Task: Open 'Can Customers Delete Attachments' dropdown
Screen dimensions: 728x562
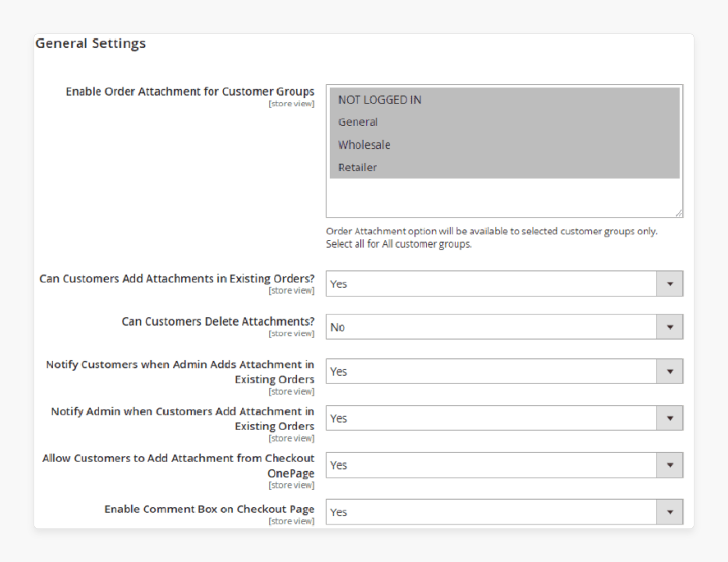Action: click(x=505, y=327)
